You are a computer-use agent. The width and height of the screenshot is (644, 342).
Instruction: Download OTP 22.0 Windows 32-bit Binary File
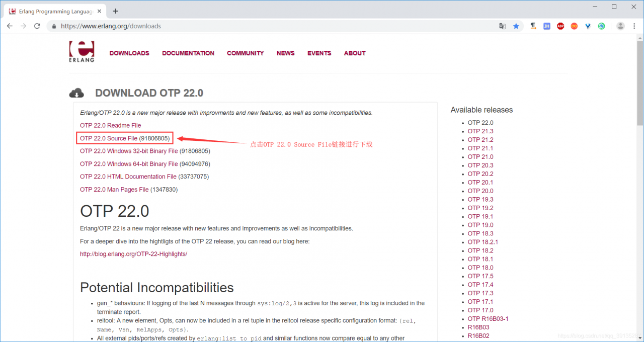pos(129,151)
